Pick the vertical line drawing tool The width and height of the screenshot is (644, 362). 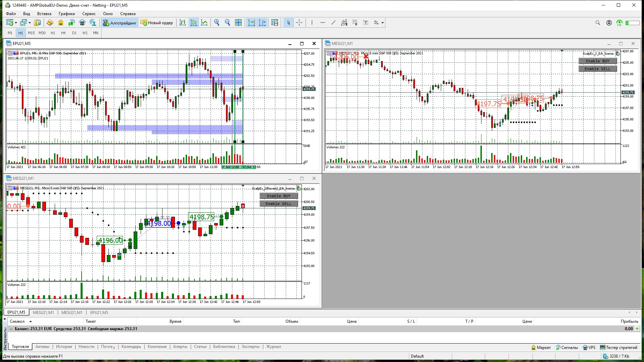click(x=312, y=23)
